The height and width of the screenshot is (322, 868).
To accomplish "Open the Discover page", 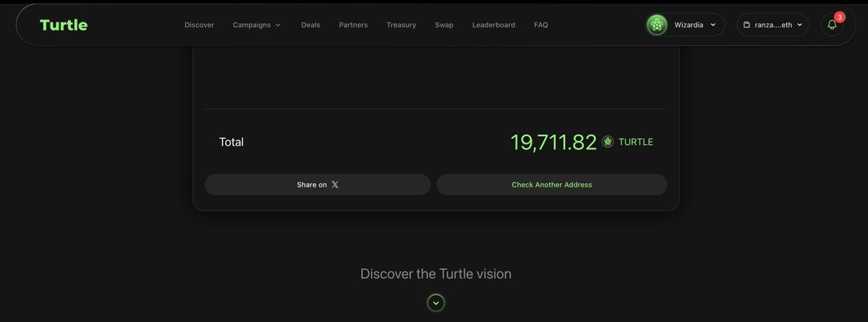I will coord(199,25).
